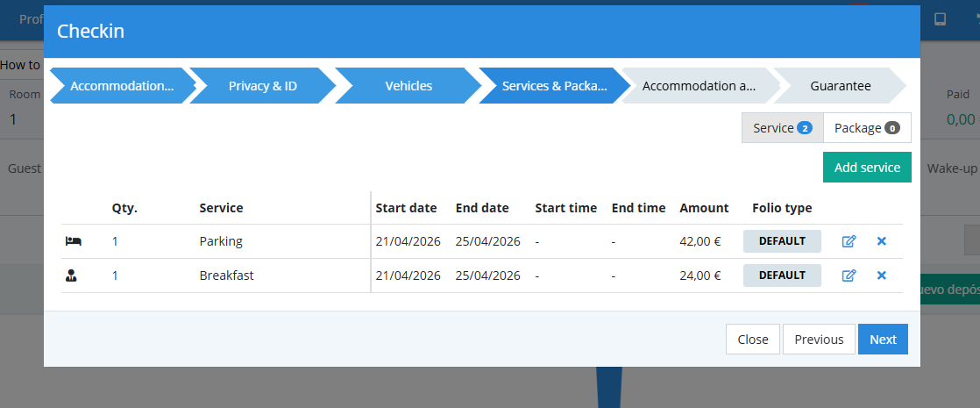Click the Add service button
The height and width of the screenshot is (408, 980).
click(x=867, y=167)
